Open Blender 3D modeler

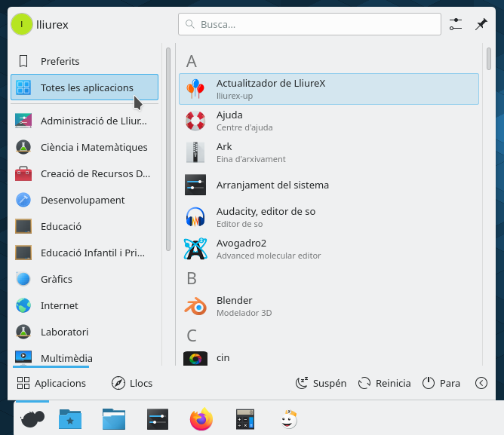coord(328,306)
